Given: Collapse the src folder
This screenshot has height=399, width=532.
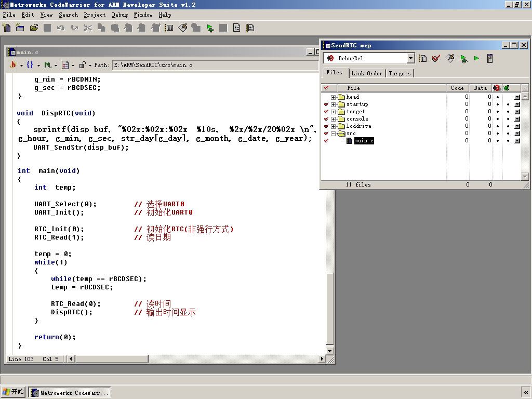Looking at the screenshot, I should tap(333, 134).
